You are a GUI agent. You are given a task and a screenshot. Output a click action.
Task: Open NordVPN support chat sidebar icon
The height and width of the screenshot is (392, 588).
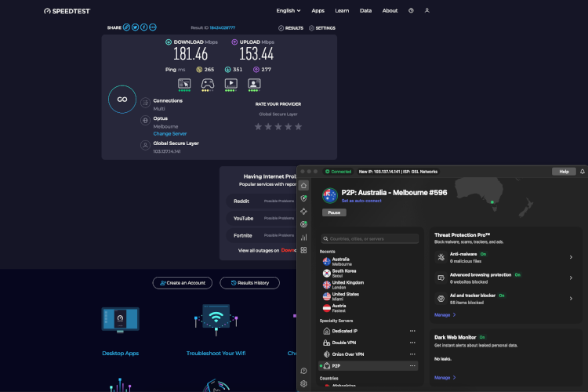click(x=303, y=371)
